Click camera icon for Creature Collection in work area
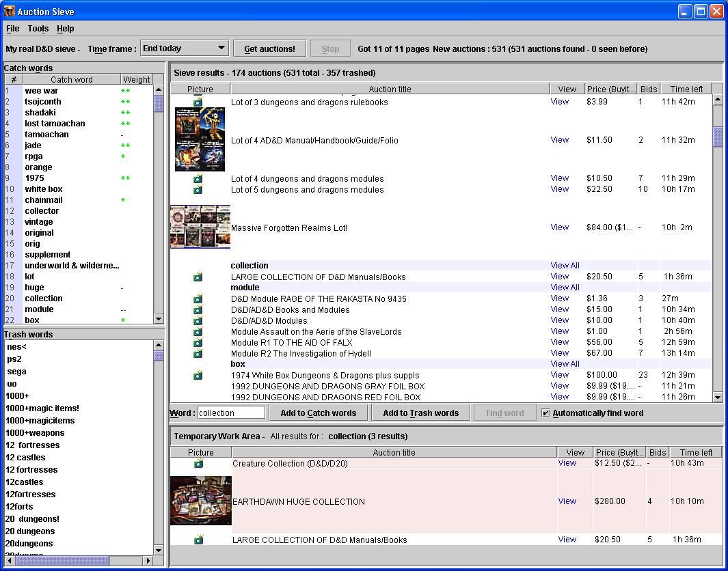Screen dimensions: 728x571 click(199, 463)
